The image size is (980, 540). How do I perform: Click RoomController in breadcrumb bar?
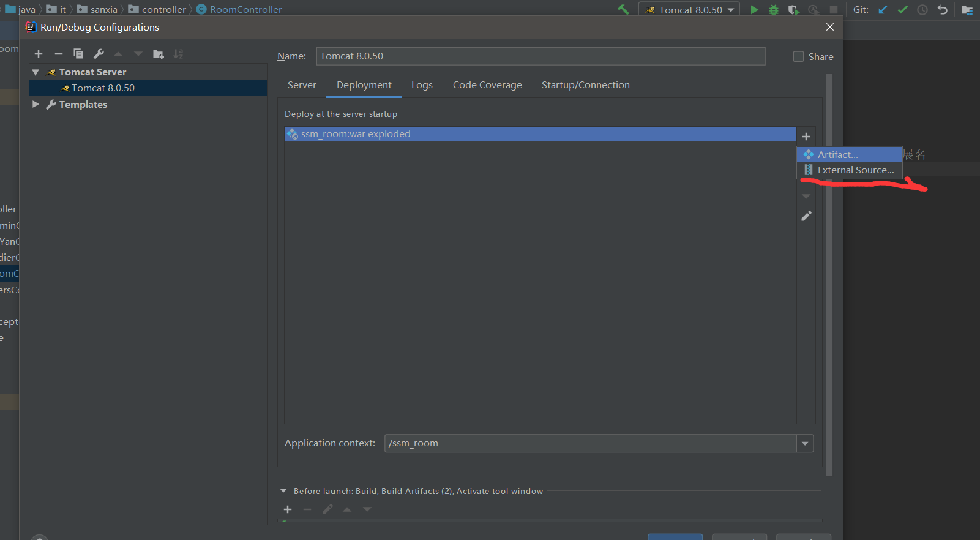tap(239, 9)
